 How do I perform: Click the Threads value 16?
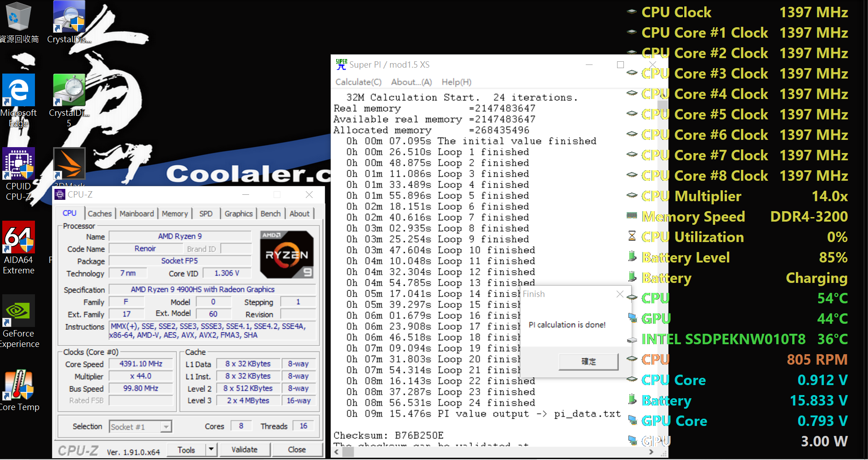(x=304, y=425)
